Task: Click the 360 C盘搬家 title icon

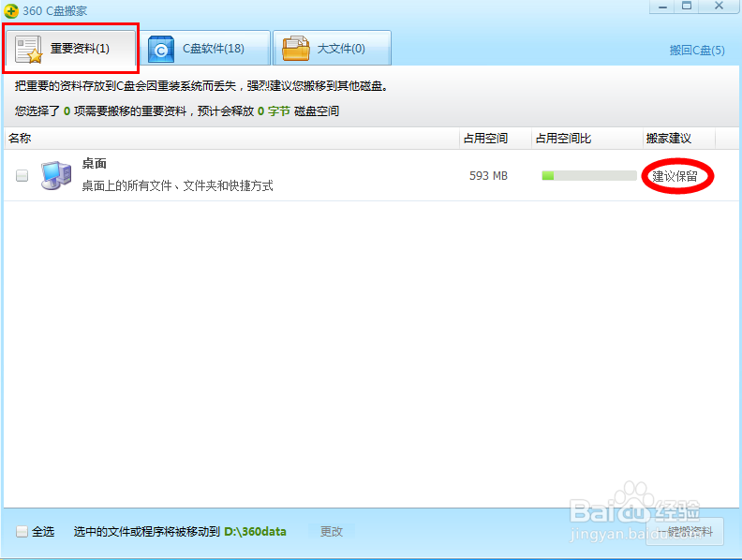Action: coord(11,10)
